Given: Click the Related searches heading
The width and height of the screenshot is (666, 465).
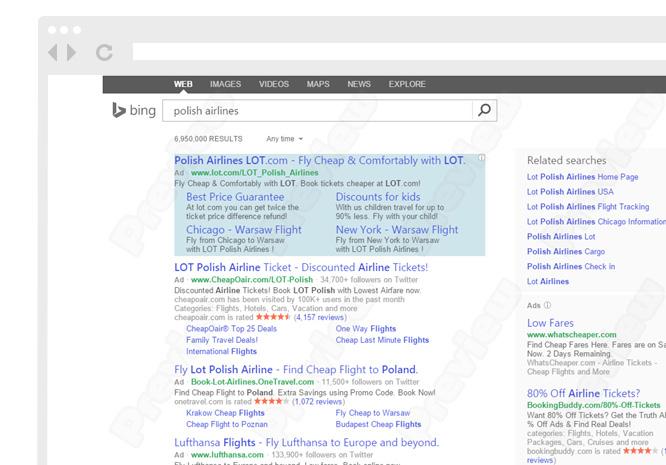Looking at the screenshot, I should tap(567, 161).
